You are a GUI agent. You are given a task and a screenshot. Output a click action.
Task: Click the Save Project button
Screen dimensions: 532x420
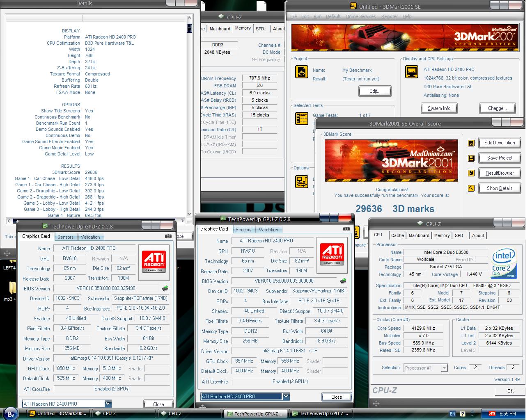click(500, 158)
